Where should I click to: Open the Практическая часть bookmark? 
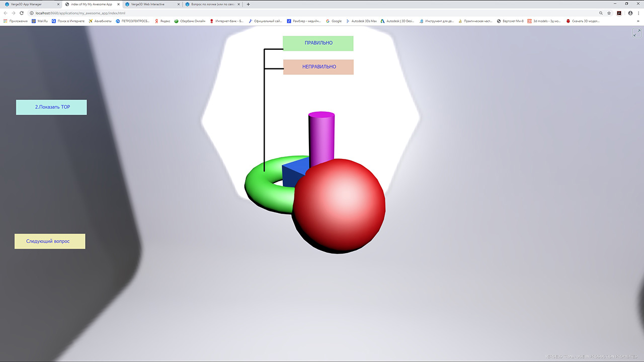click(x=476, y=21)
